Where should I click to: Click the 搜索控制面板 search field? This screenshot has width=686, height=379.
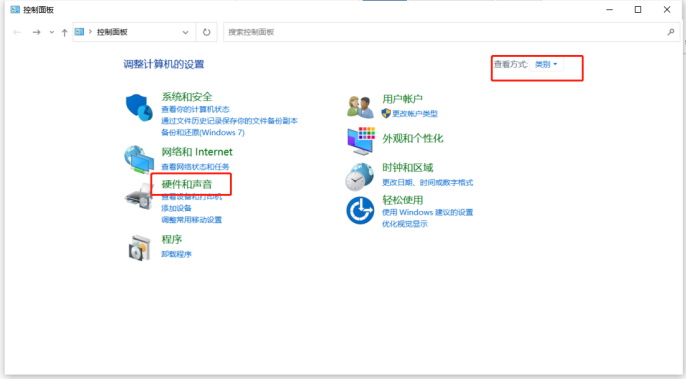[x=451, y=32]
